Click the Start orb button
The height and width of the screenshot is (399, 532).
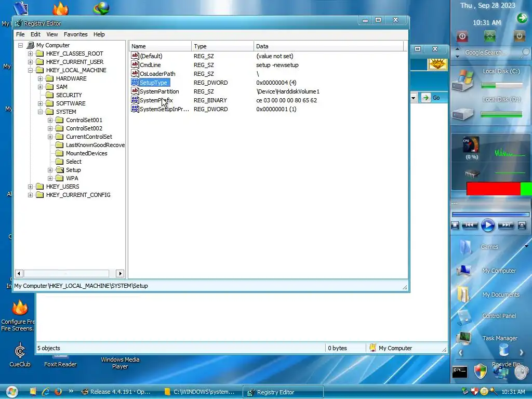[x=12, y=392]
